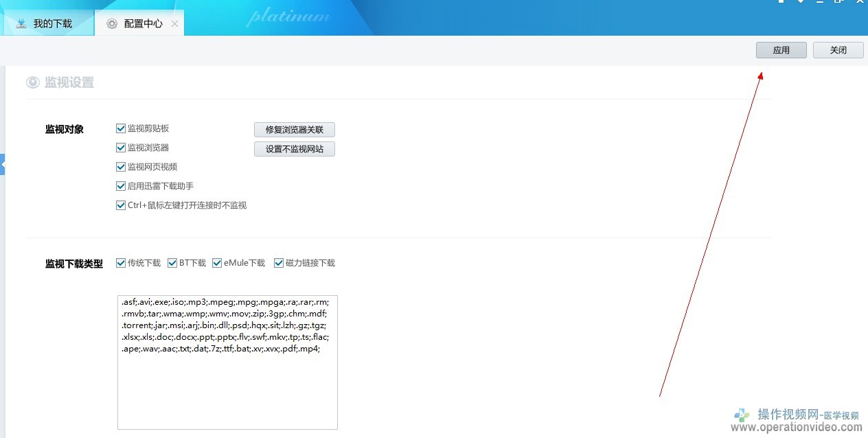868x438 pixels.
Task: Click the skin icon in title bar
Action: click(781, 2)
